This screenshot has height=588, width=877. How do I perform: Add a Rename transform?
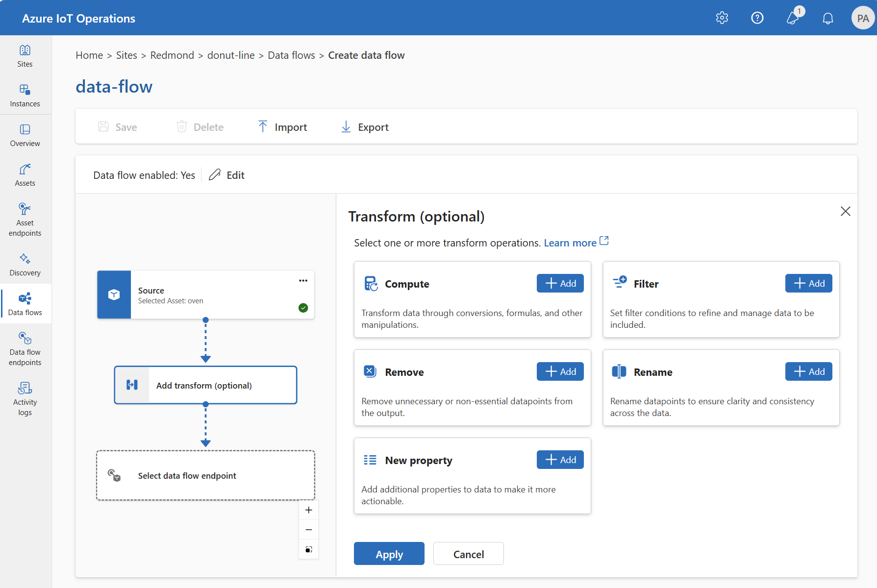pos(808,371)
